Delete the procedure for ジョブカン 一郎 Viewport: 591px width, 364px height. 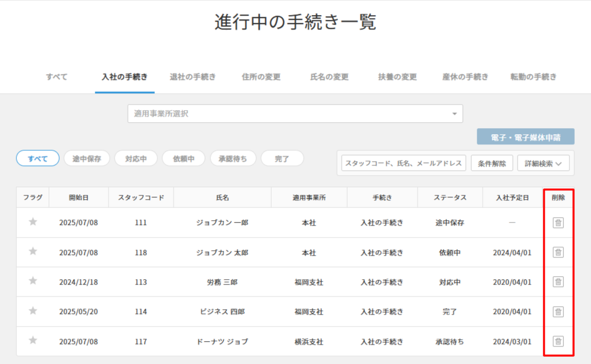557,223
